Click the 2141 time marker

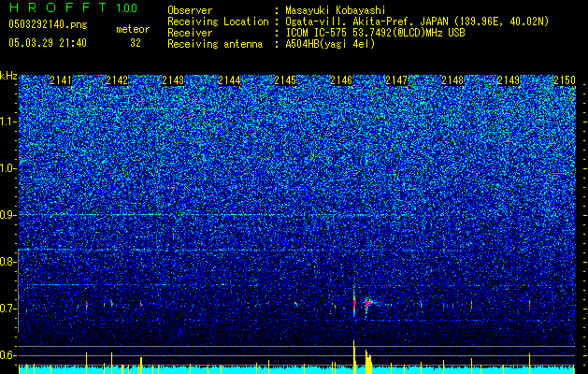pos(61,80)
